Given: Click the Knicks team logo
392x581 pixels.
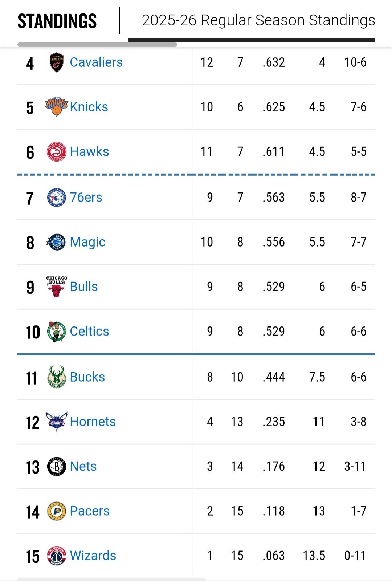Looking at the screenshot, I should [x=56, y=107].
